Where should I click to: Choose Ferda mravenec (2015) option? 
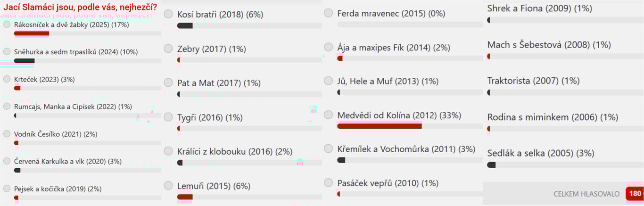pos(329,13)
